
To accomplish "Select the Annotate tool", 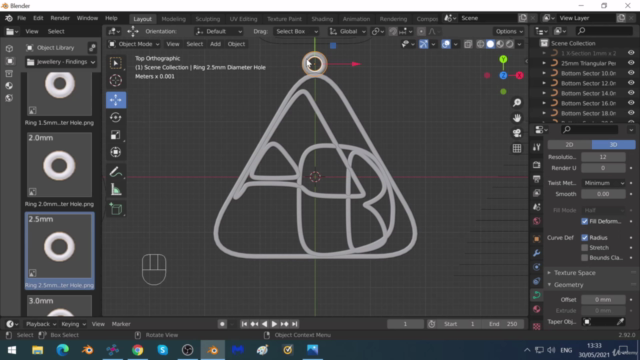I will coord(116,172).
